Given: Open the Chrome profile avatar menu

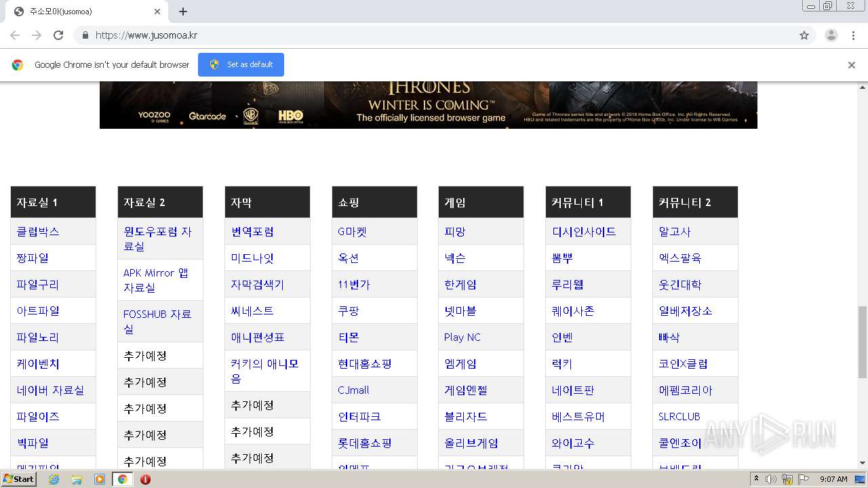Looking at the screenshot, I should (831, 35).
